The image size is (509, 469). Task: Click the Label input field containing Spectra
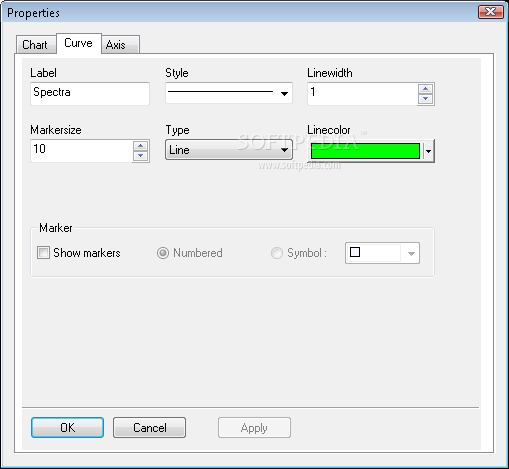pos(90,94)
